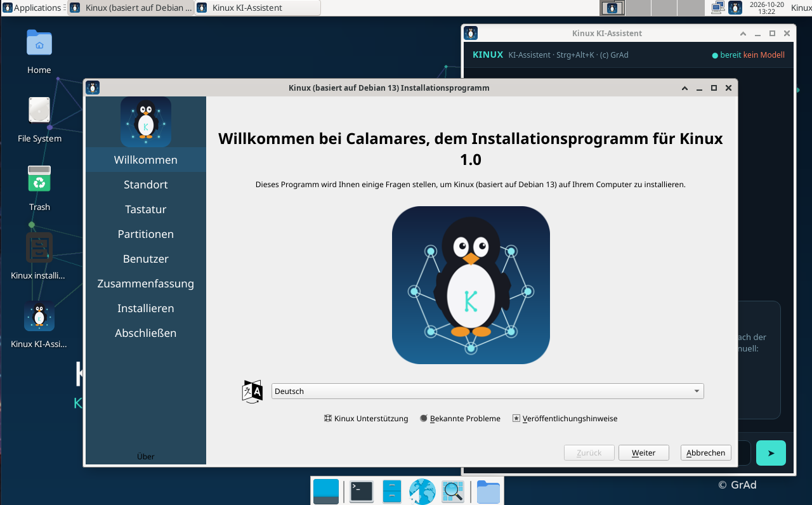The height and width of the screenshot is (505, 812).
Task: Select the File System desktop icon
Action: [x=39, y=119]
